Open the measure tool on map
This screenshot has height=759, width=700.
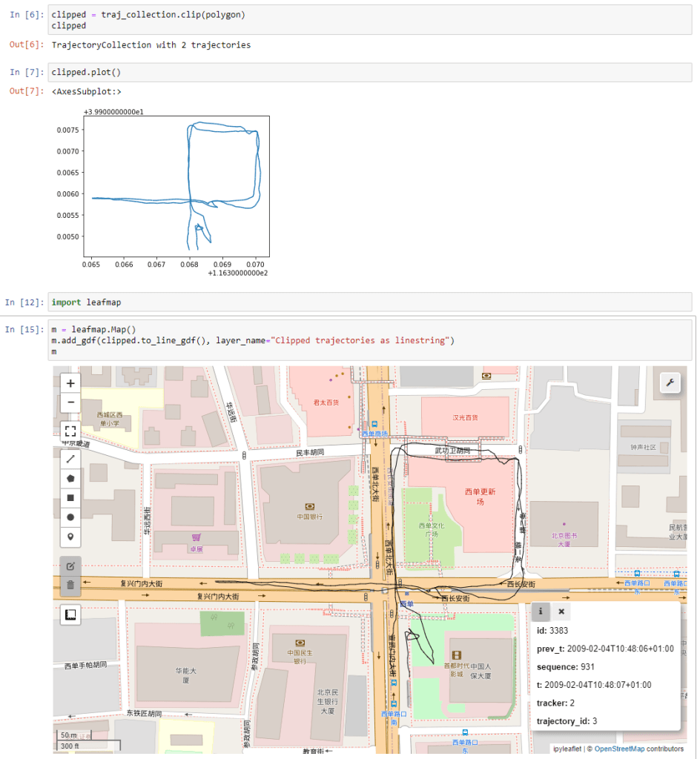(x=70, y=614)
